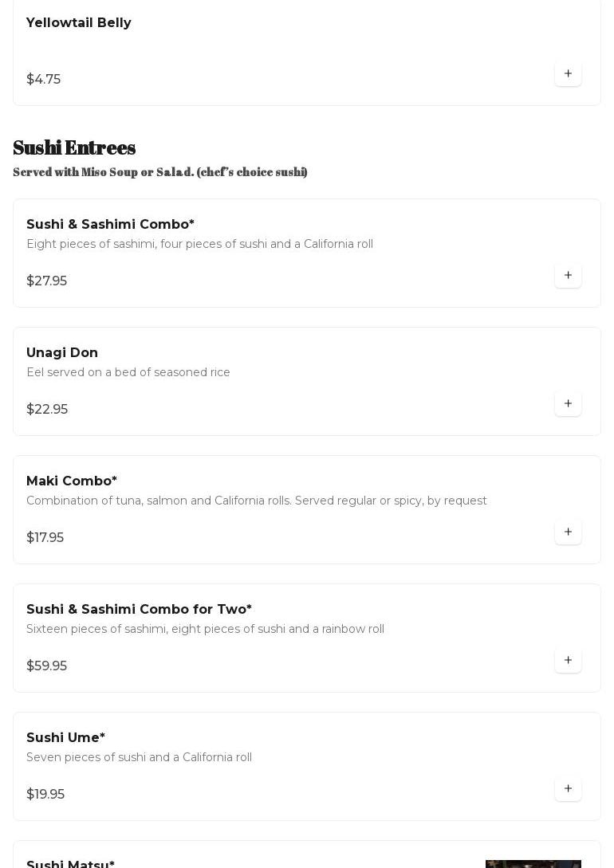Select the Maki Combo item name
614x868 pixels.
pos(72,481)
